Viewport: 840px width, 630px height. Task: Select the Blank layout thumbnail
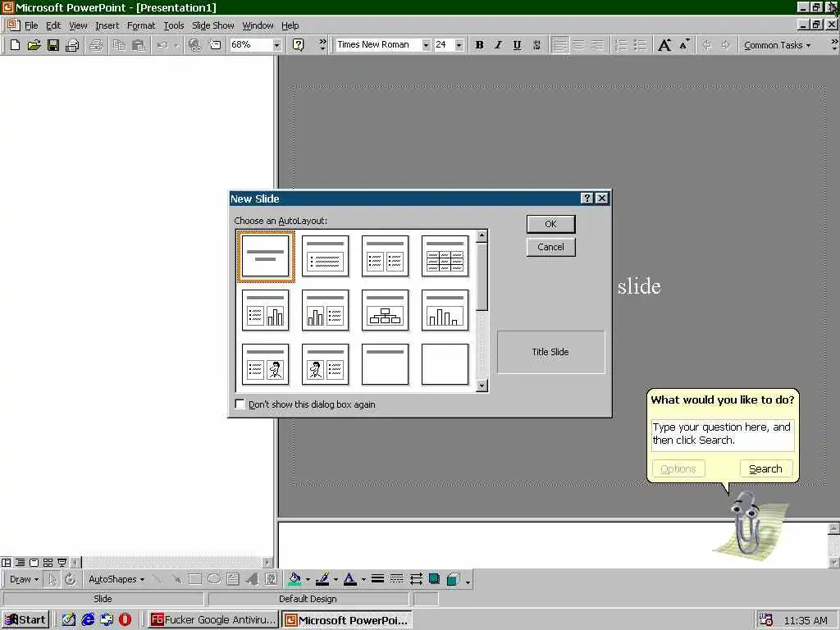(445, 364)
